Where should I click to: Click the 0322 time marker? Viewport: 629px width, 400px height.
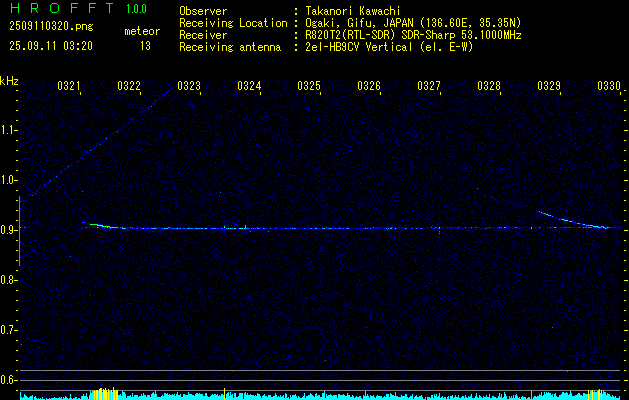coord(129,85)
